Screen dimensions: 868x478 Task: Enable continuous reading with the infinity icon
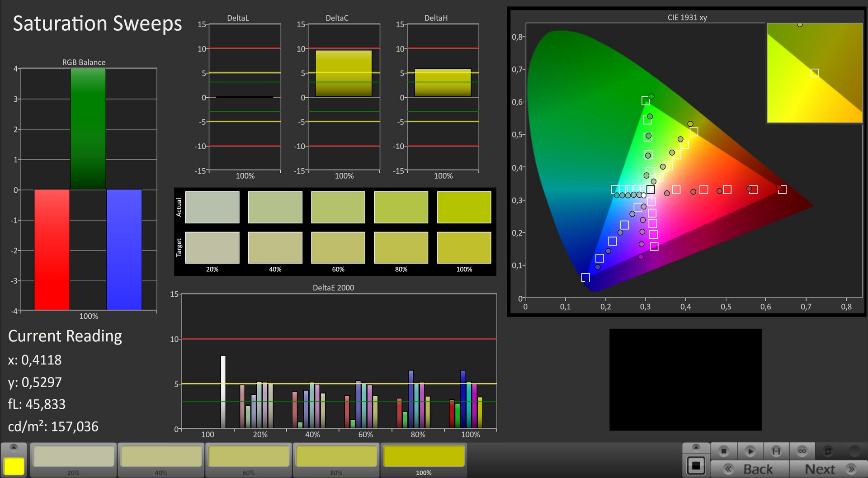tap(802, 451)
